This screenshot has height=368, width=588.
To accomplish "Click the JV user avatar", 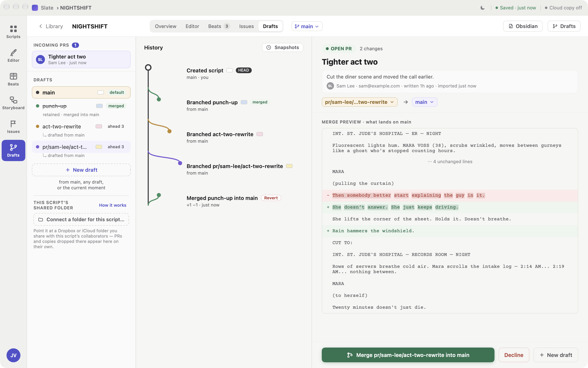I will click(x=13, y=355).
